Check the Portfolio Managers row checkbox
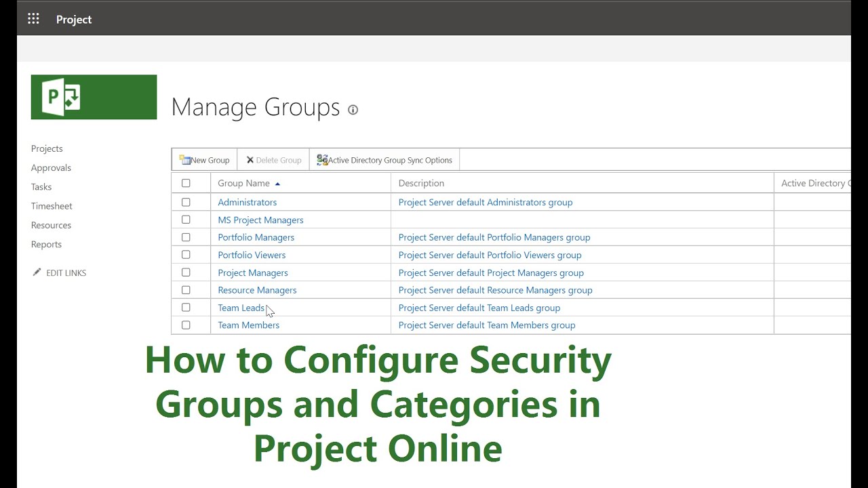 click(x=186, y=237)
